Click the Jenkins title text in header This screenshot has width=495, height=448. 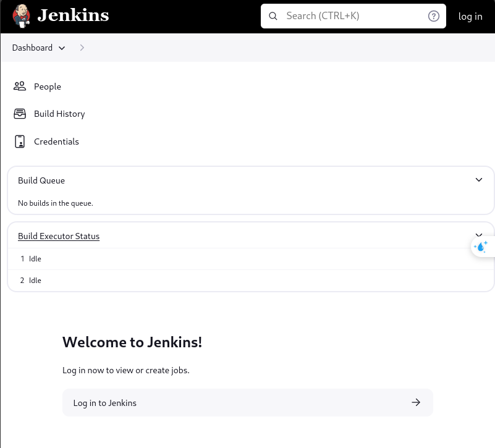pyautogui.click(x=74, y=15)
